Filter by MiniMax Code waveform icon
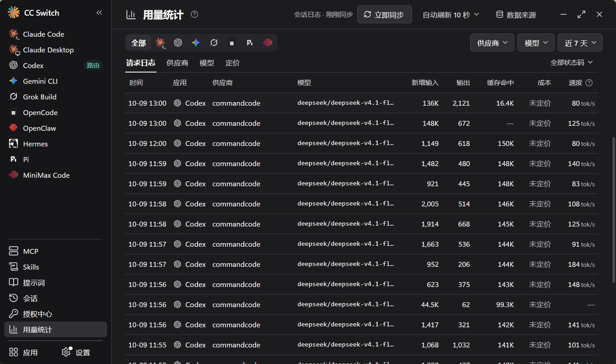616x364 pixels. point(268,43)
